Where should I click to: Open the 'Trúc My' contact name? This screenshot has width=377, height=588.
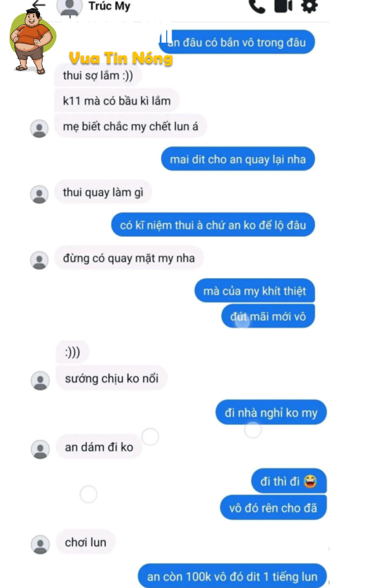coord(110,6)
